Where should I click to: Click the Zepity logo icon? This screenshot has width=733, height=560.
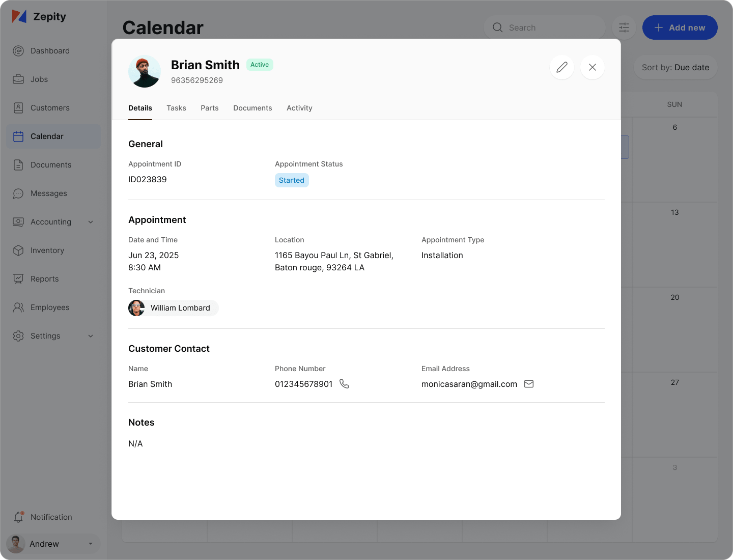(19, 17)
